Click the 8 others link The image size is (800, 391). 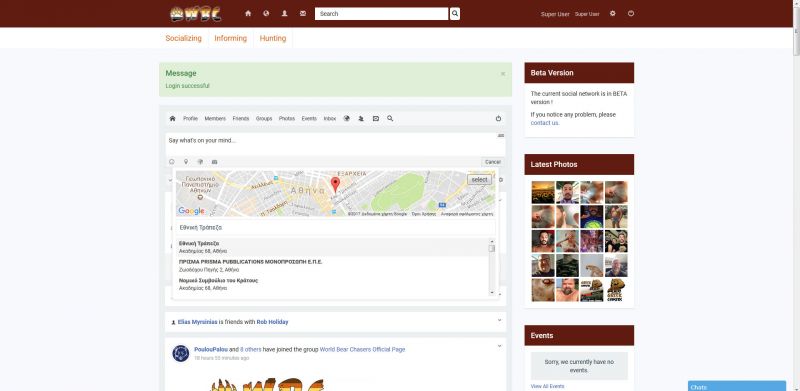251,350
